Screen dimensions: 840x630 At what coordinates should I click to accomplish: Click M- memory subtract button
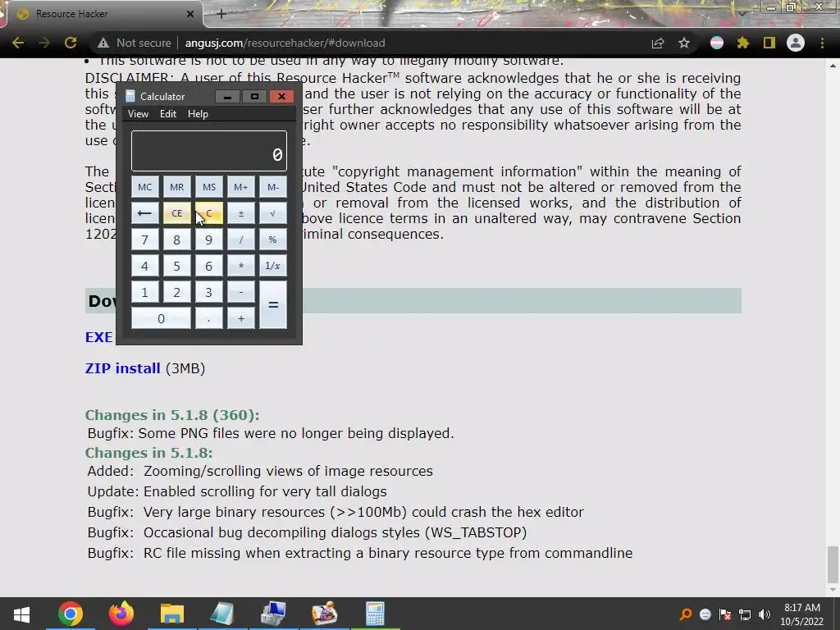coord(273,187)
